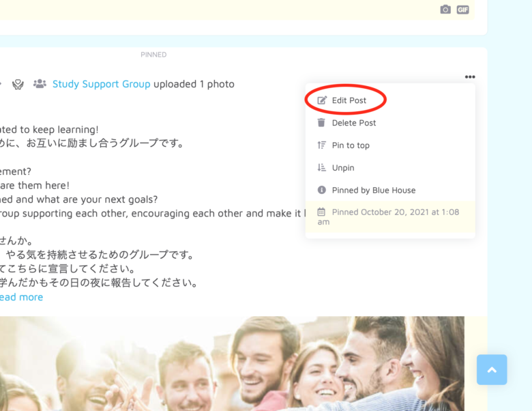Click the group people icon in post header
532x411 pixels.
click(x=40, y=84)
